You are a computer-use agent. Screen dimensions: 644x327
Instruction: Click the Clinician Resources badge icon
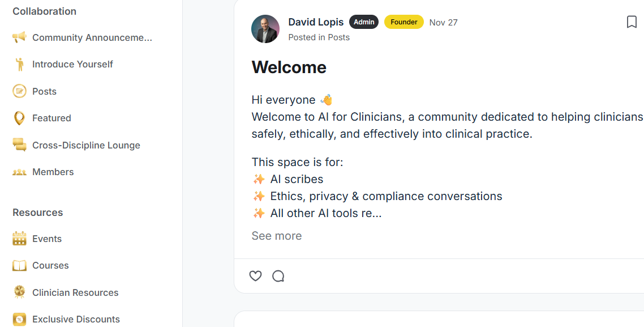pos(19,292)
